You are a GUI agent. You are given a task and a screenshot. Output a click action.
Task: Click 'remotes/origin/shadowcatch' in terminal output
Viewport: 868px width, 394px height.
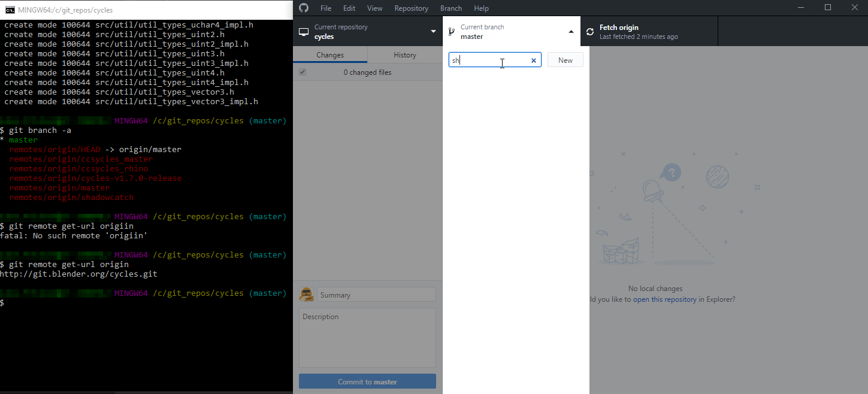[x=71, y=198]
